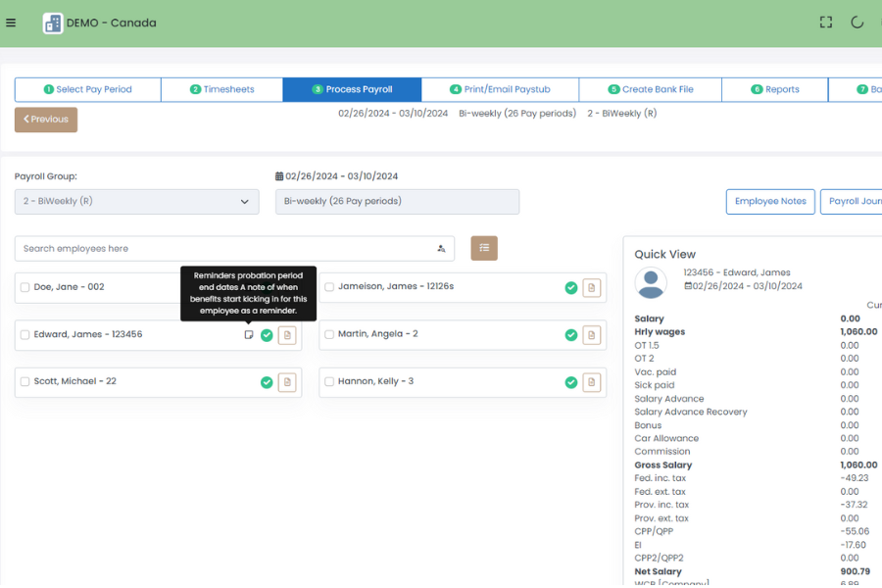Click into the Search employees field
The image size is (882, 588).
225,249
